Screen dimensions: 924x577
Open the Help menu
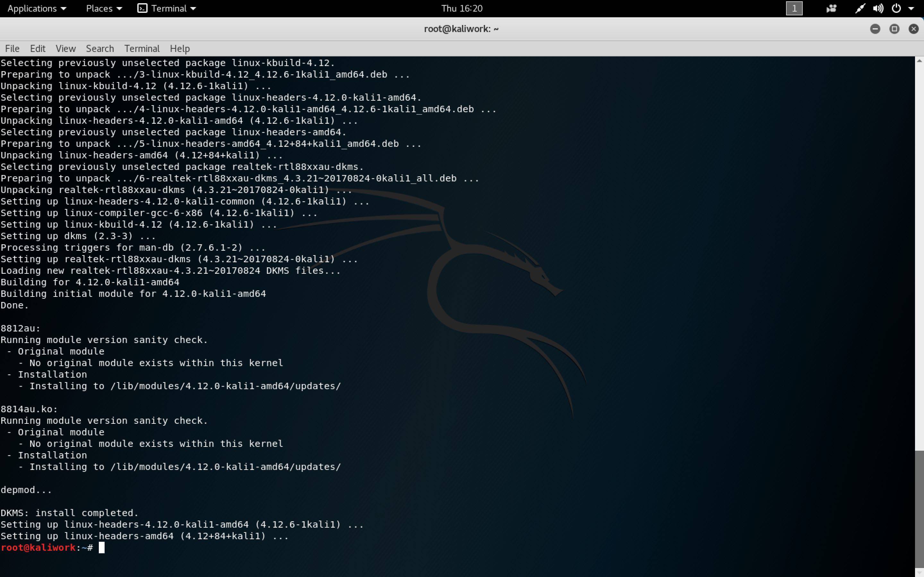click(x=179, y=48)
